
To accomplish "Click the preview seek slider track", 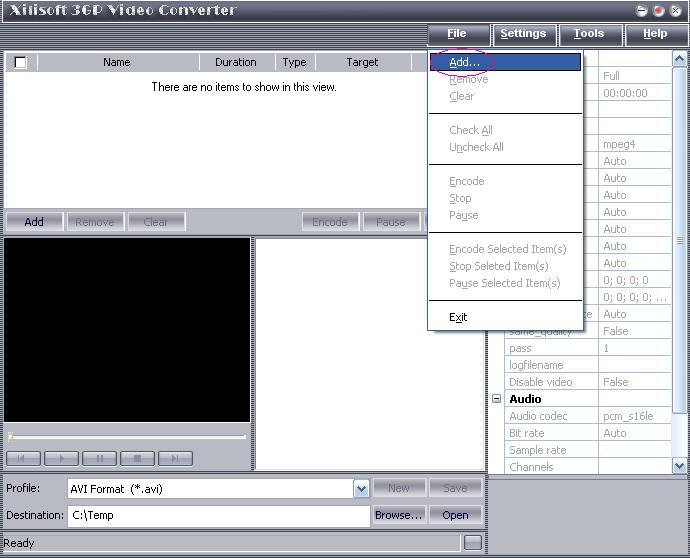I will [127, 437].
